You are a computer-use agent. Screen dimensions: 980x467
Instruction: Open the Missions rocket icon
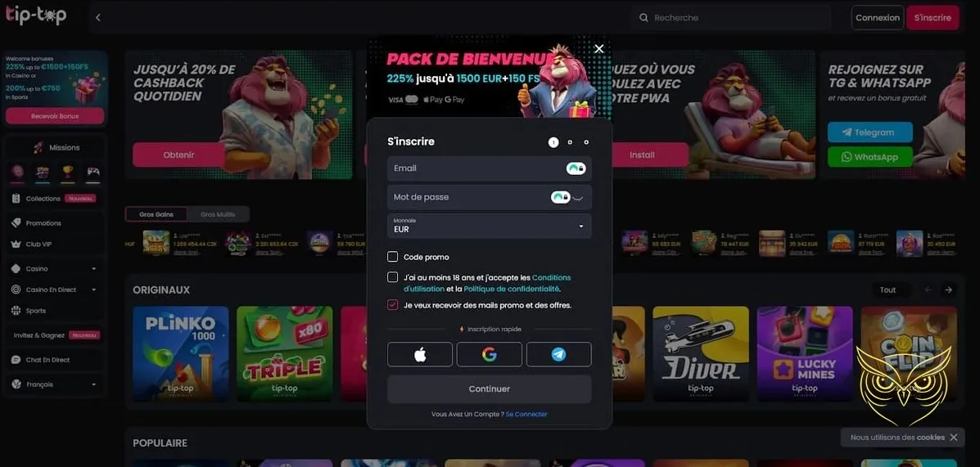tap(38, 147)
